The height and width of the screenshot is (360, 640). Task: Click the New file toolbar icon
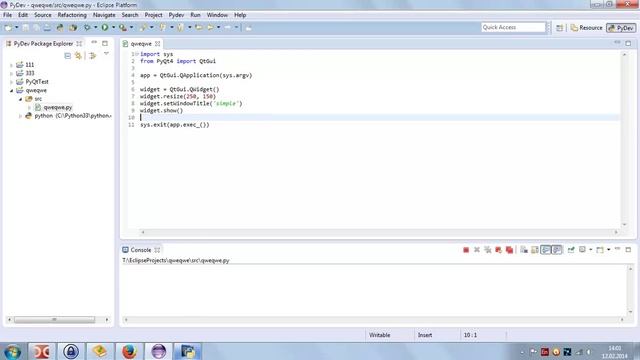[x=8, y=27]
